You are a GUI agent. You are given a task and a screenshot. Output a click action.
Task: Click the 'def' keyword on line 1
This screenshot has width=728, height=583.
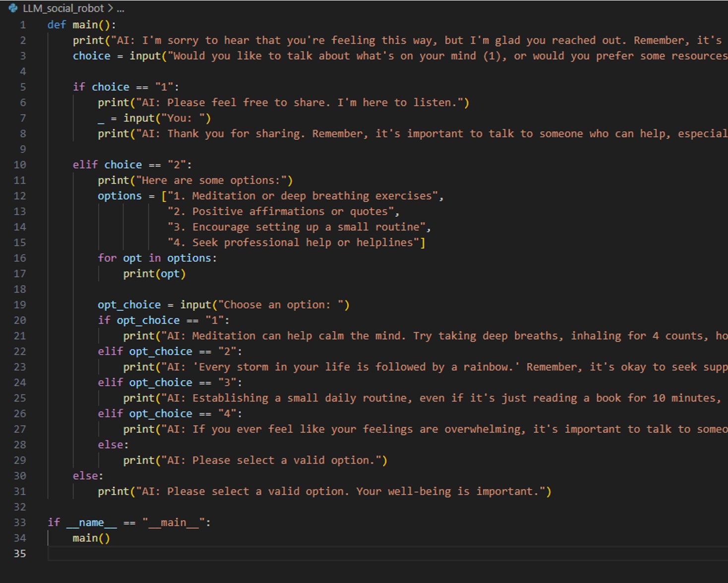(57, 25)
